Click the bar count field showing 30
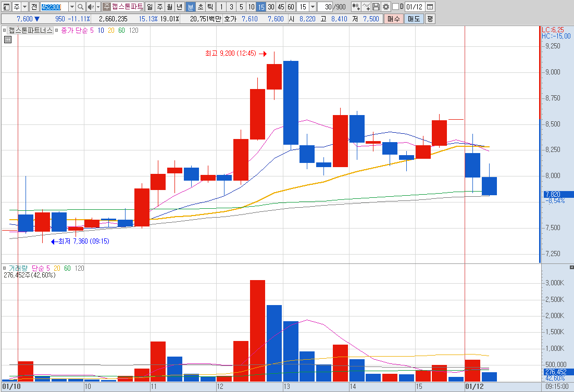This screenshot has height=392, width=574. 326,7
